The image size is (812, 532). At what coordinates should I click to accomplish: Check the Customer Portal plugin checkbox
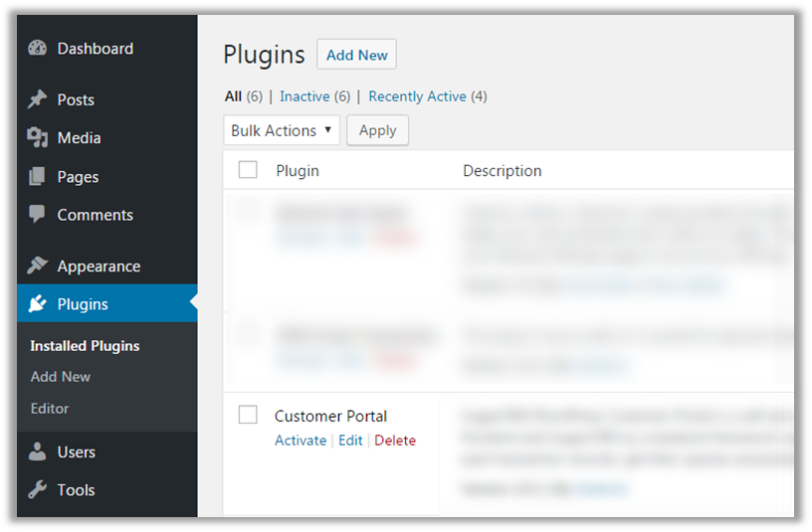(248, 415)
